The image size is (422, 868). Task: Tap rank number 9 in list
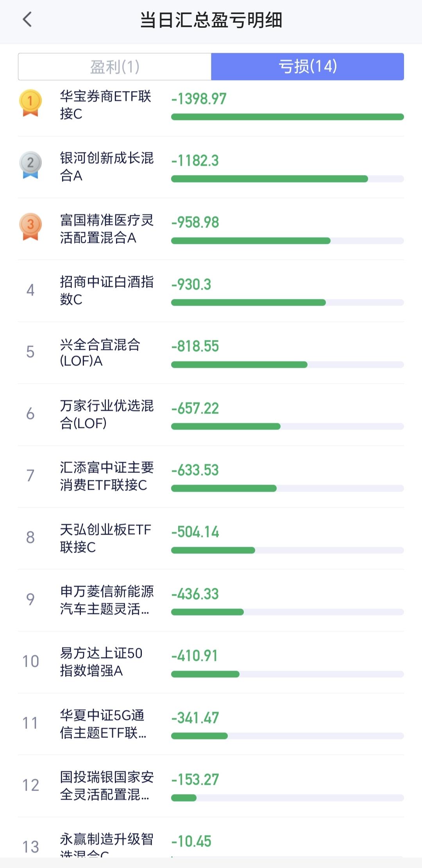click(30, 599)
